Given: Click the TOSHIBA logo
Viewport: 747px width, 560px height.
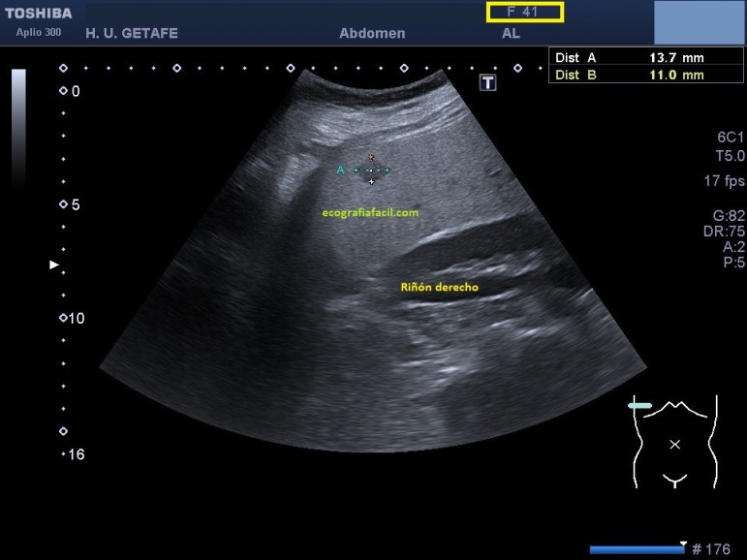Looking at the screenshot, I should tap(38, 14).
